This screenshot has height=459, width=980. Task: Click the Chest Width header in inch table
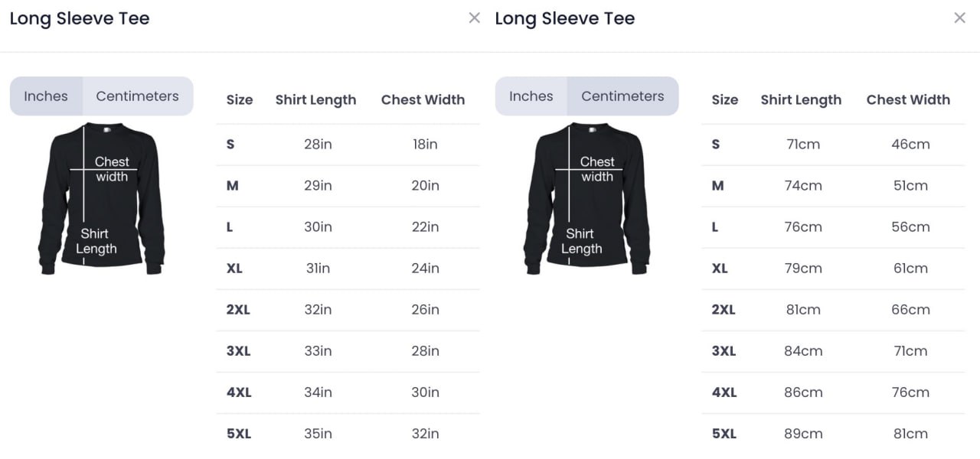423,100
